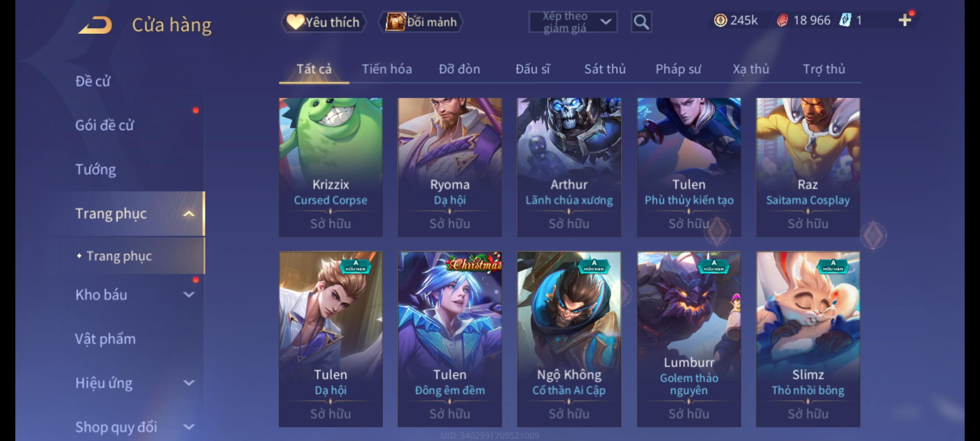Select Tulen Đông êm đềm Christmas skin
Screen dimensions: 980x441
point(450,339)
